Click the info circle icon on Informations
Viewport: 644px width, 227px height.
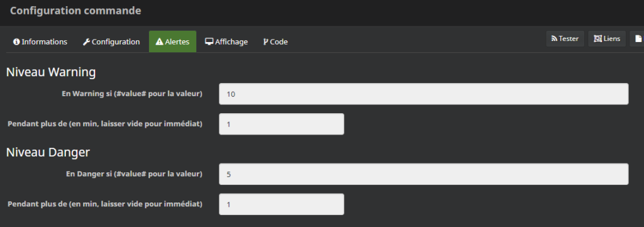click(x=16, y=42)
